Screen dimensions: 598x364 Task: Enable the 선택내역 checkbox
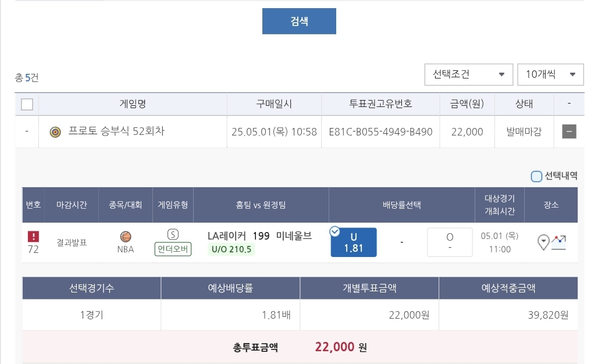[x=536, y=176]
